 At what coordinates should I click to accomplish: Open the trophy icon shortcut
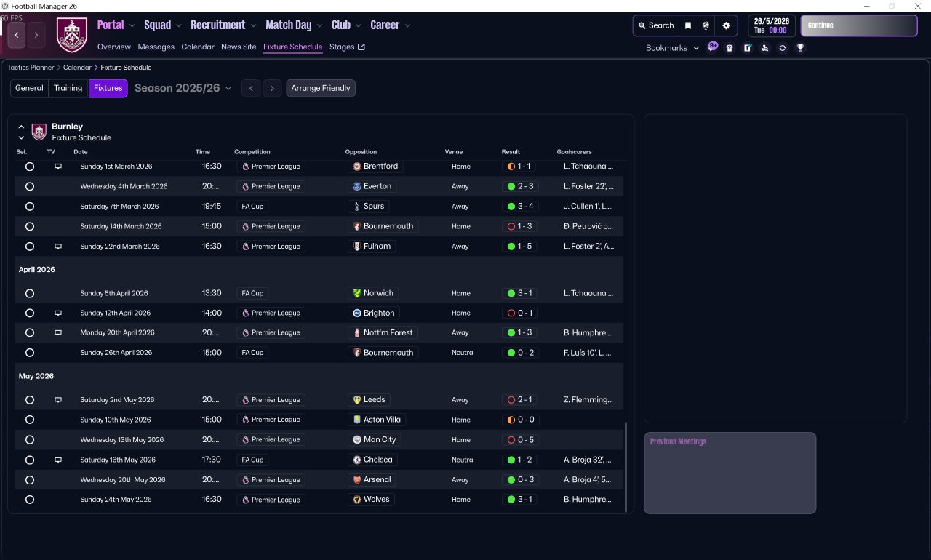800,48
